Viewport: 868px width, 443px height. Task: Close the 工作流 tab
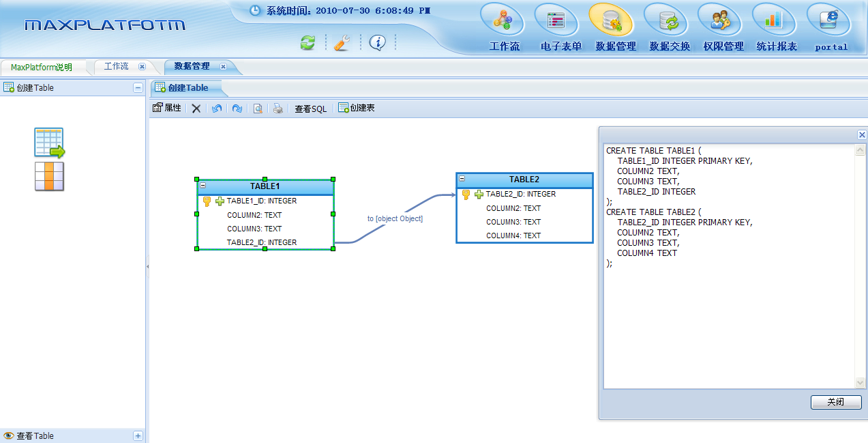point(142,66)
